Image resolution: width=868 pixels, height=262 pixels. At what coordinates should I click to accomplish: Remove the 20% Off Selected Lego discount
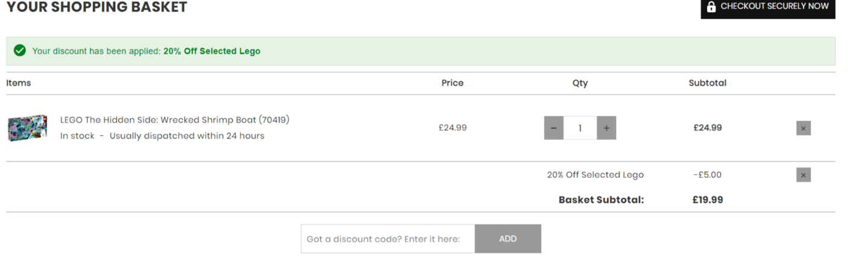[x=803, y=175]
